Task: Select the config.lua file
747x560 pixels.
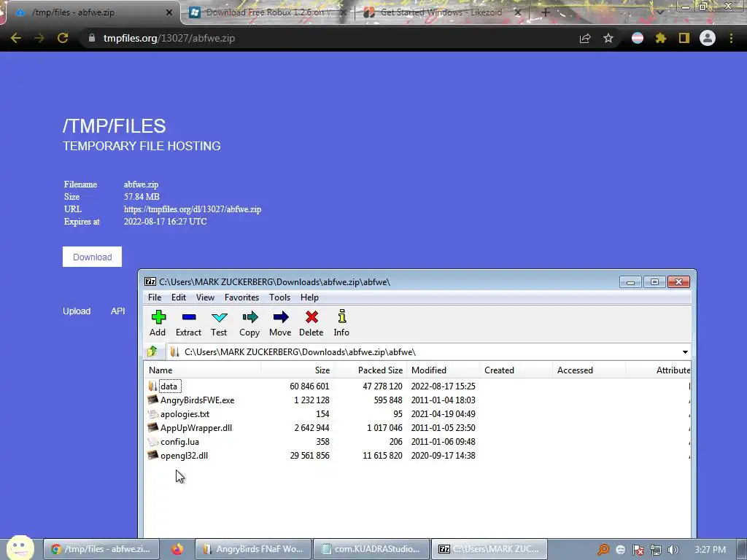Action: pos(179,441)
